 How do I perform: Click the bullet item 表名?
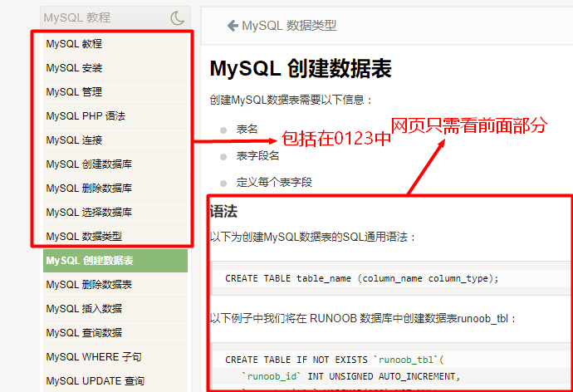[247, 130]
